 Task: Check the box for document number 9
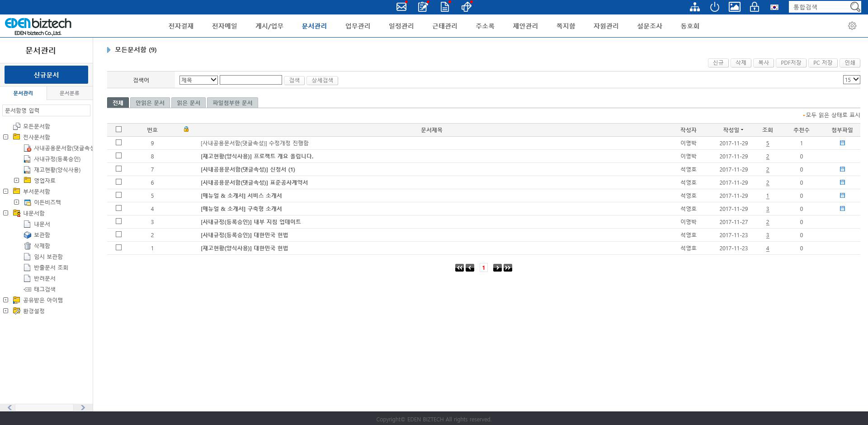[x=118, y=143]
